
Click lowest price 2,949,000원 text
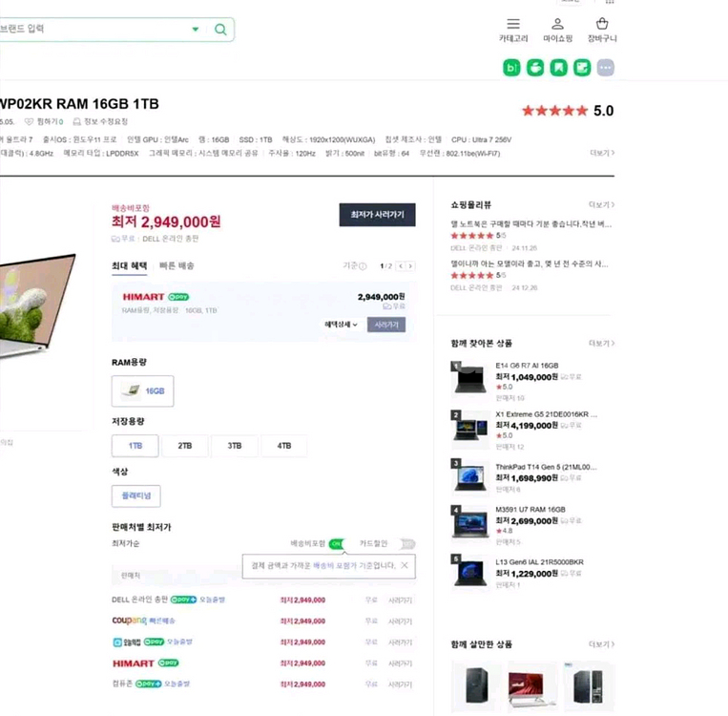[166, 222]
